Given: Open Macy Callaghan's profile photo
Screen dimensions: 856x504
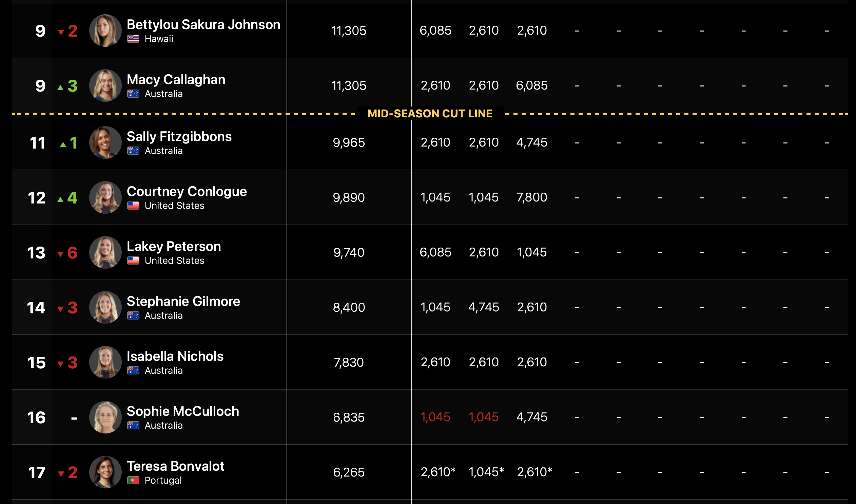Looking at the screenshot, I should pyautogui.click(x=105, y=85).
